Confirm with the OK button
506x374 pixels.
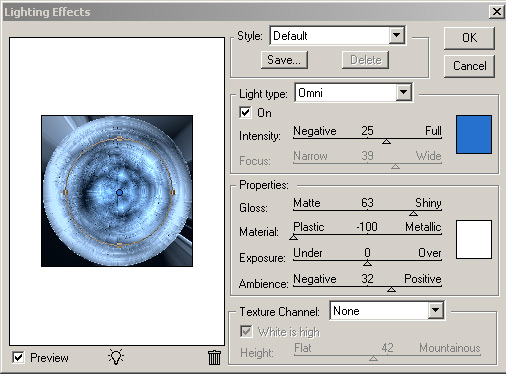click(x=469, y=38)
